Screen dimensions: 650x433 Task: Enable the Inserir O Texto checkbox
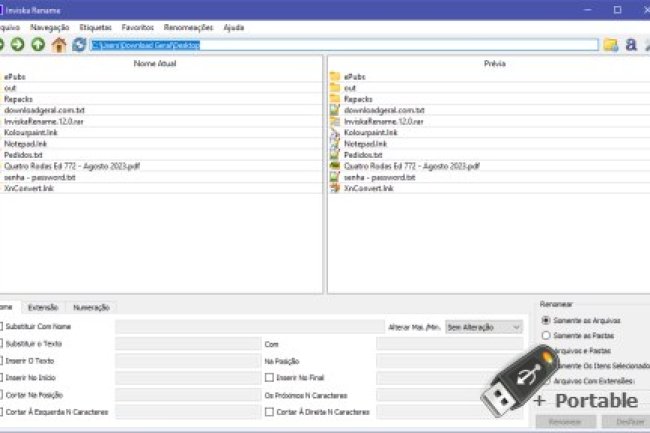click(1, 360)
